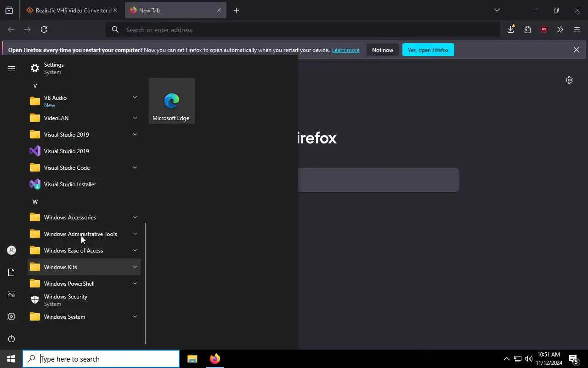This screenshot has height=368, width=588.
Task: Click the uBlock Origin toolbar icon
Action: pyautogui.click(x=544, y=29)
